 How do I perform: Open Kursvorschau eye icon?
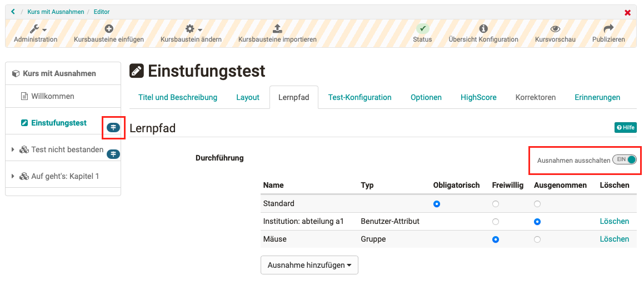click(x=555, y=29)
